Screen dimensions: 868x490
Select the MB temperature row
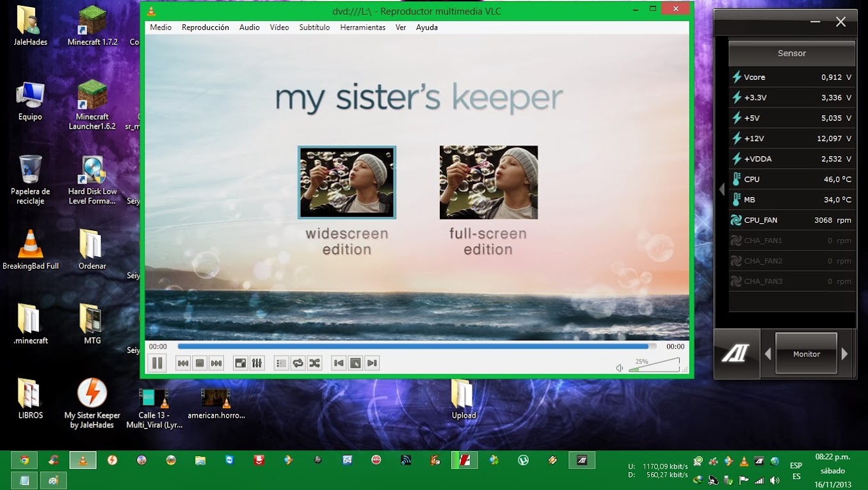pos(792,200)
